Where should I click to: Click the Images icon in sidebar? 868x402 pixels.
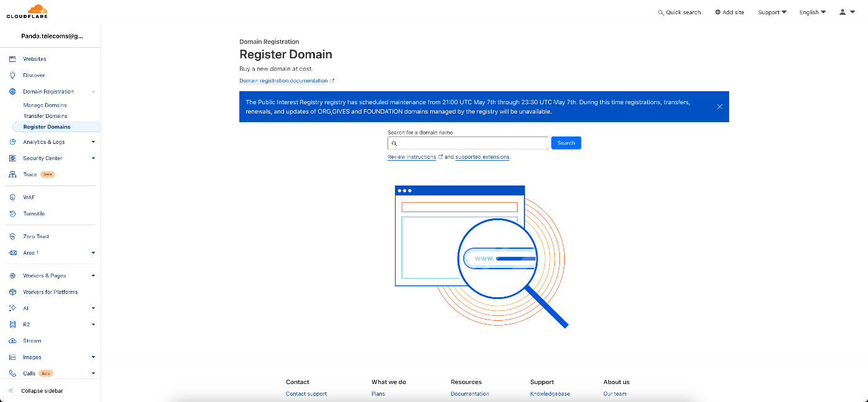pos(12,357)
